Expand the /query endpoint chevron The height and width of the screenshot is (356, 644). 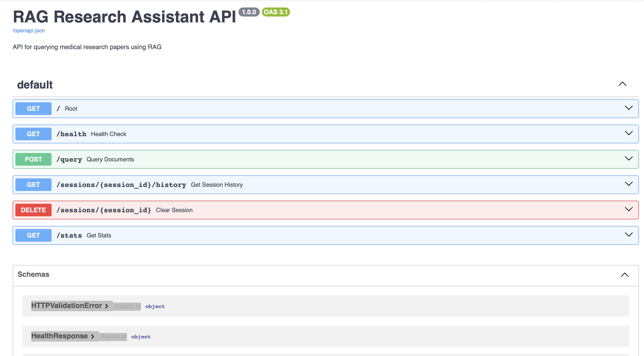click(628, 158)
